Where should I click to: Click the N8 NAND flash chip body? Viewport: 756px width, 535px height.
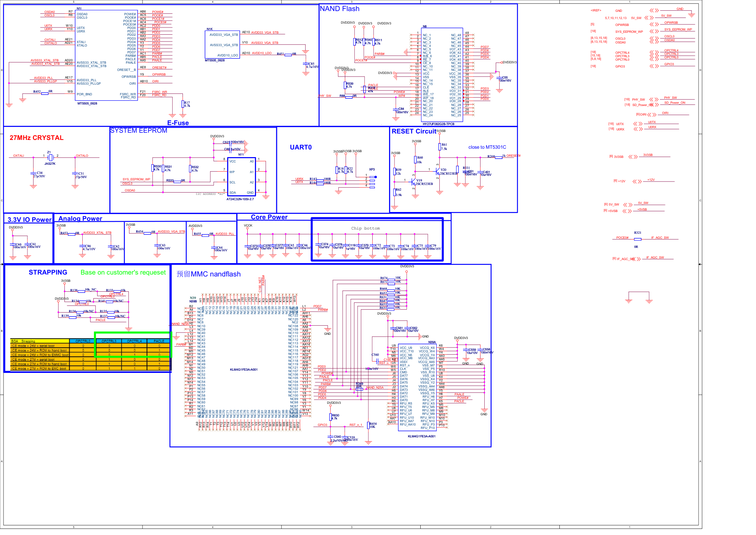442,75
